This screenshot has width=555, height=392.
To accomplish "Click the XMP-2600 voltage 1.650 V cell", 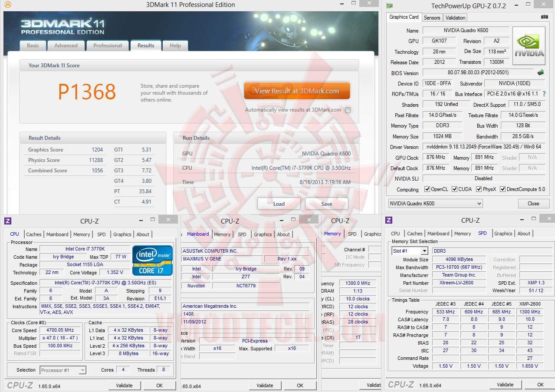I will [x=529, y=366].
